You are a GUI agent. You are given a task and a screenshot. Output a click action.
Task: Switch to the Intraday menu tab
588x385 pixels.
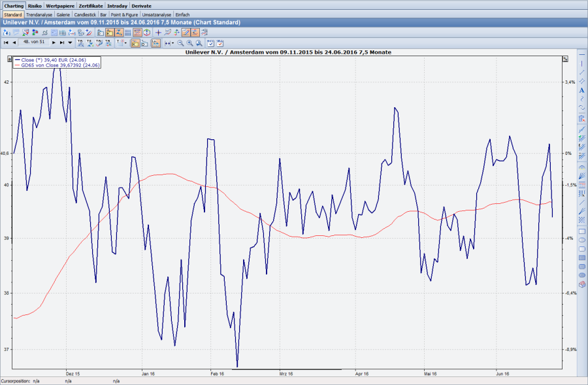117,5
